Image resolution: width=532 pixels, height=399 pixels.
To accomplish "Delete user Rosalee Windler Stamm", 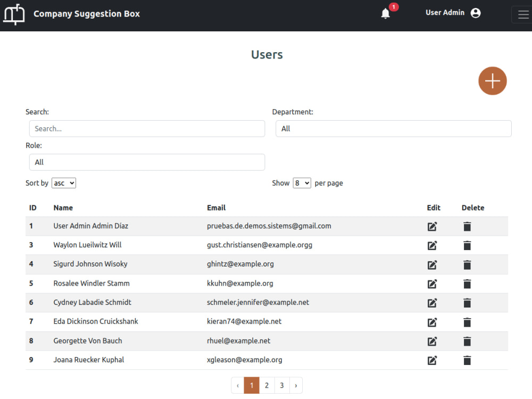I will [x=467, y=284].
